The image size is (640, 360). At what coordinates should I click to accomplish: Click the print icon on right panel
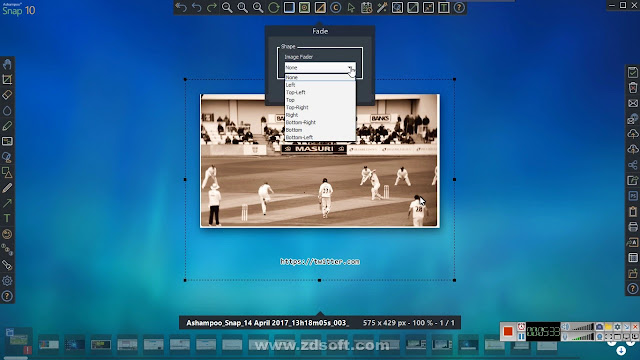[x=633, y=227]
